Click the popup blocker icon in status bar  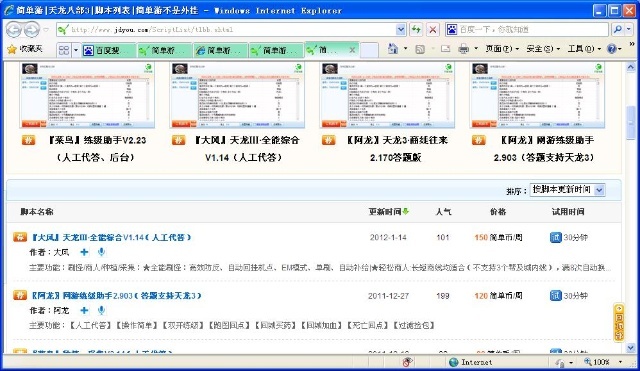(407, 362)
